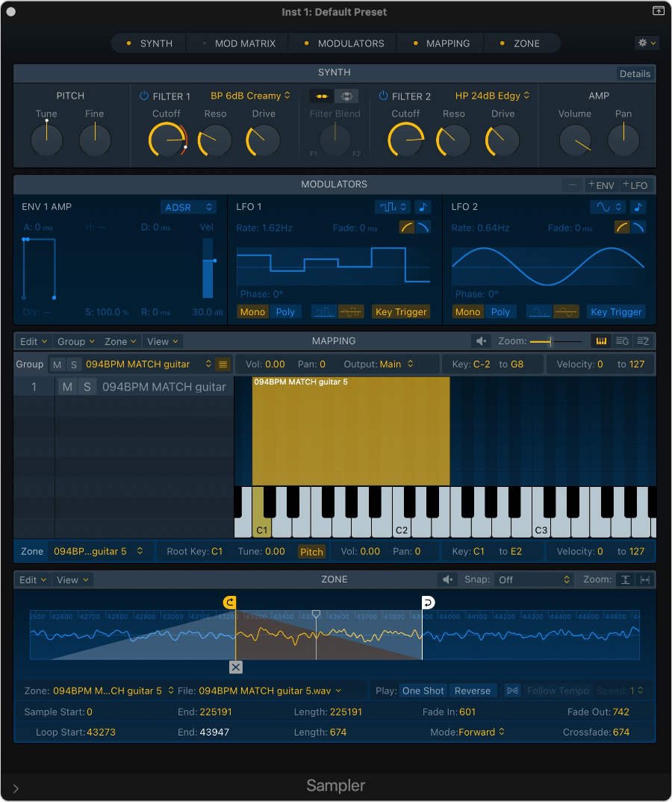Click the vertical zoom icon in Zone editor

pyautogui.click(x=626, y=579)
